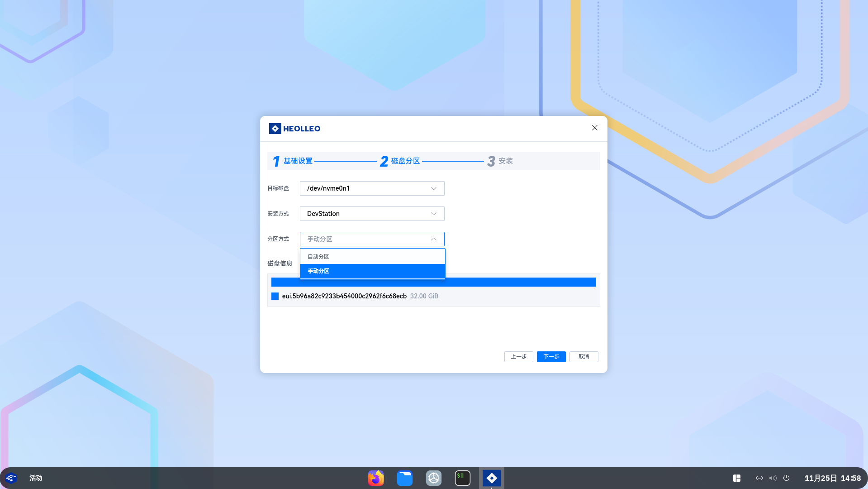Open the window layout tray icon
The width and height of the screenshot is (868, 489).
point(737,478)
